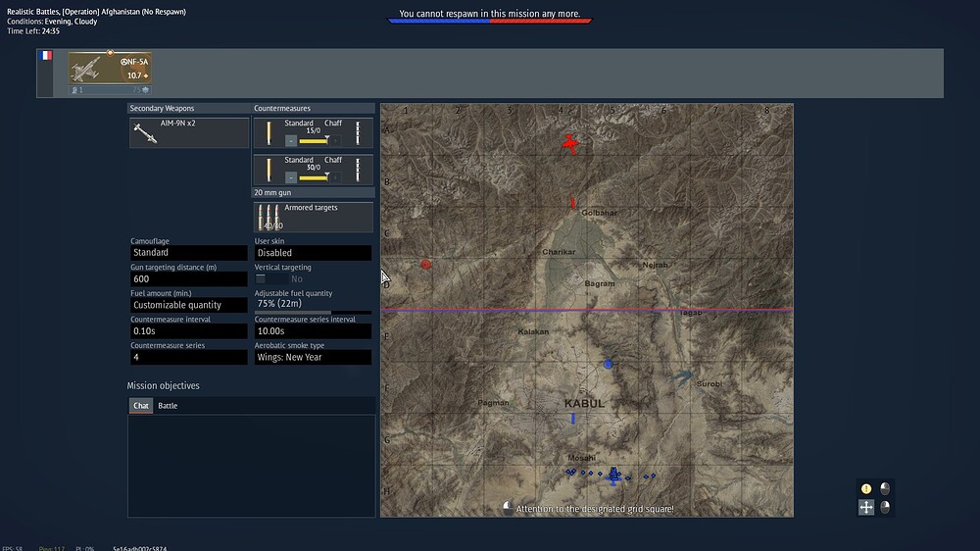Expand the Fuel amount Customizable quantity dropdown
Screen dimensions: 980x551
tap(188, 305)
